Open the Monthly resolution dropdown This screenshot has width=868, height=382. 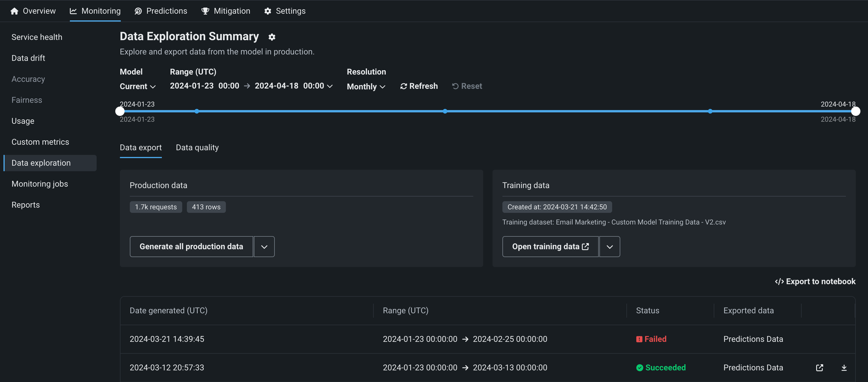coord(366,87)
